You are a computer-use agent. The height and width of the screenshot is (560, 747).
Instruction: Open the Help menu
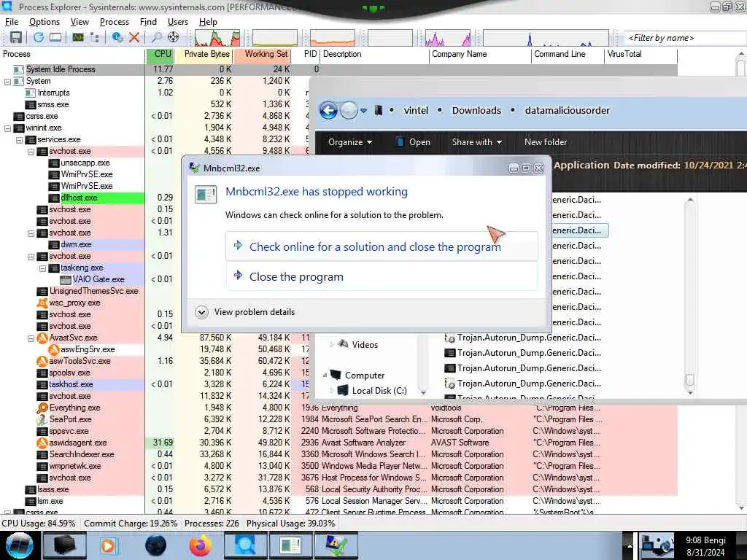tap(208, 22)
